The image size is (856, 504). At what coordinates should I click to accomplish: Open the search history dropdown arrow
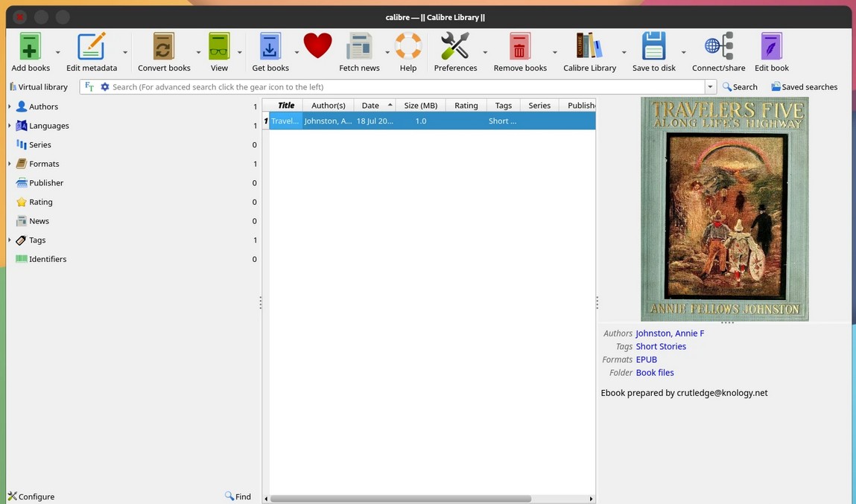click(x=710, y=87)
